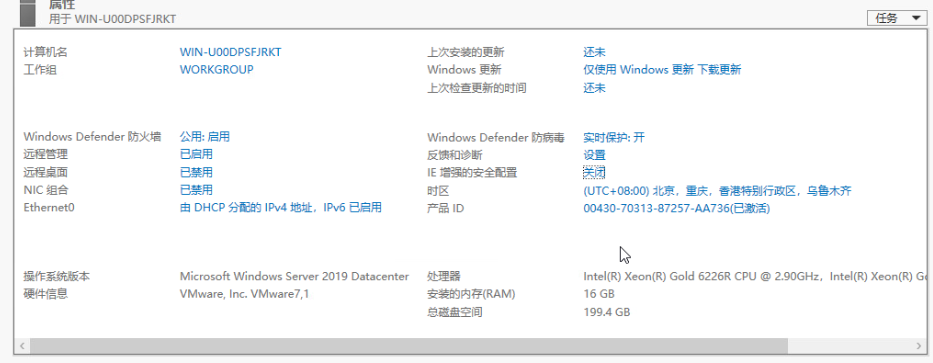Click the horizontal scrollbar right arrow
Screen dimensions: 933x363
pos(919,346)
